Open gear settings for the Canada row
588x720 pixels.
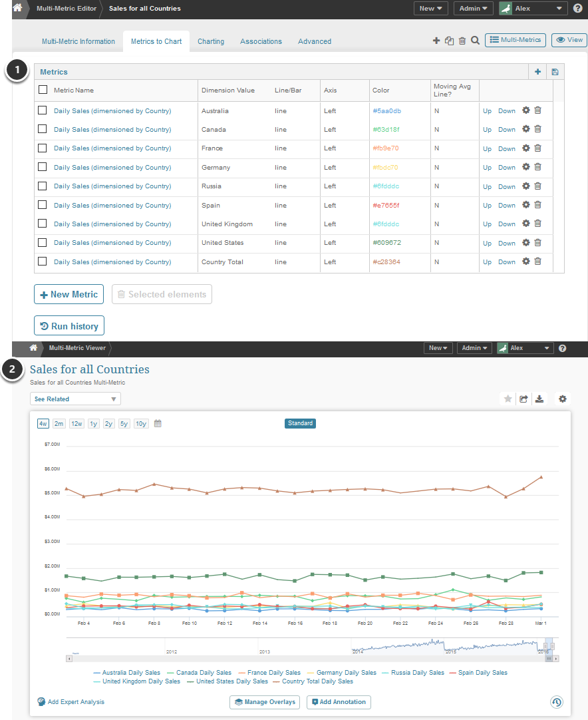coord(525,129)
